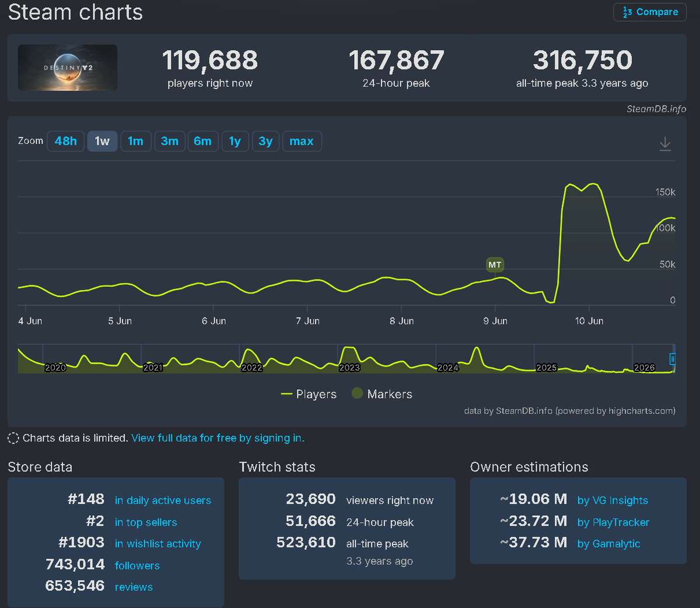Follow the top sellers link

146,522
